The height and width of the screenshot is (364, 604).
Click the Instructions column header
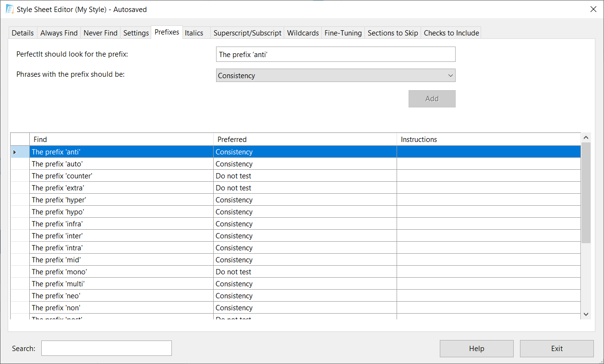[x=489, y=140]
